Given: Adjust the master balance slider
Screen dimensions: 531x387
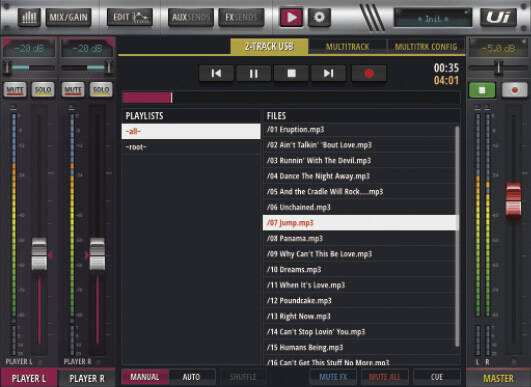Looking at the screenshot, I should point(498,67).
